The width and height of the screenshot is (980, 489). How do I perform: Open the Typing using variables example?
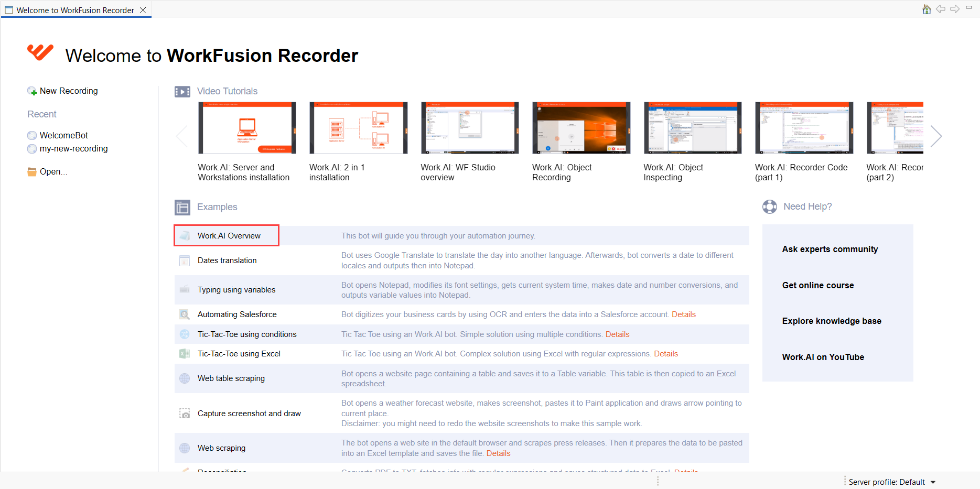click(x=236, y=290)
